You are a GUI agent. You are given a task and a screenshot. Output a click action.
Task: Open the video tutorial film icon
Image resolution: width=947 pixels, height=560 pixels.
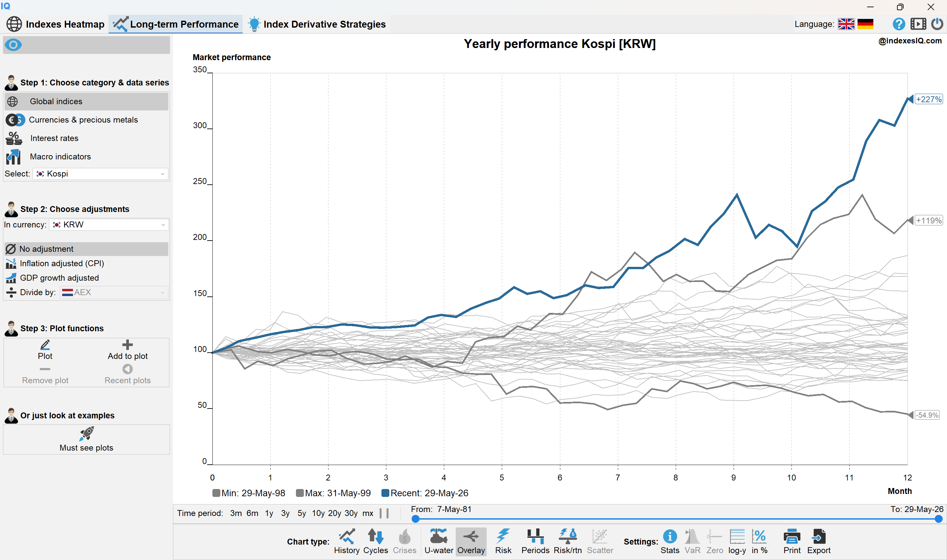[918, 24]
